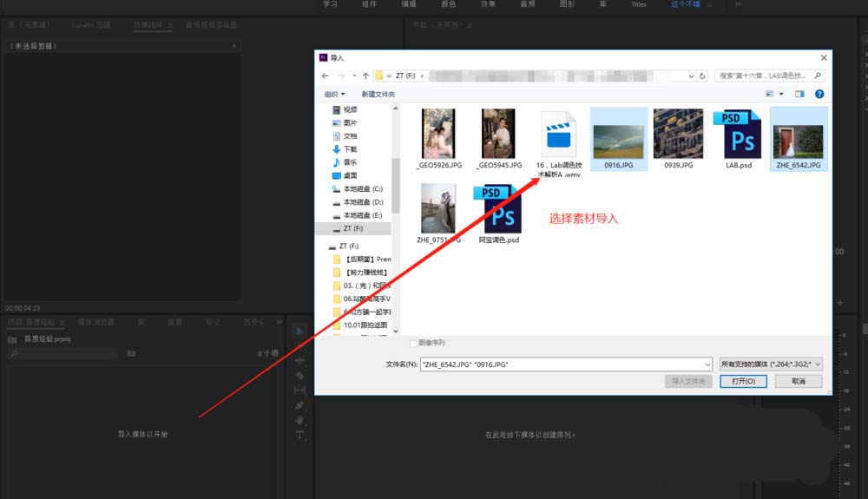Click the search magnifier icon in dialog
Image resolution: width=868 pixels, height=499 pixels.
818,76
